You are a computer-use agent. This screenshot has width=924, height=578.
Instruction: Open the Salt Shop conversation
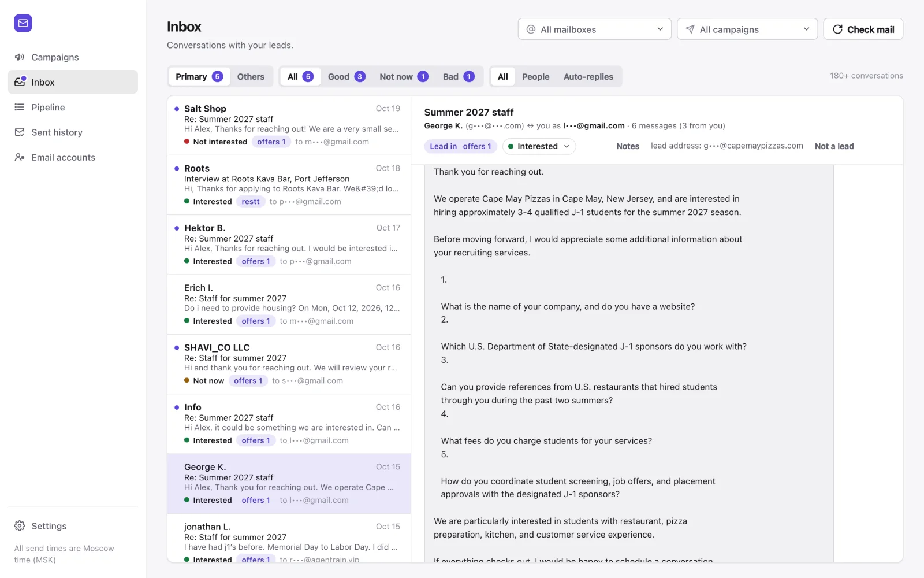point(289,125)
